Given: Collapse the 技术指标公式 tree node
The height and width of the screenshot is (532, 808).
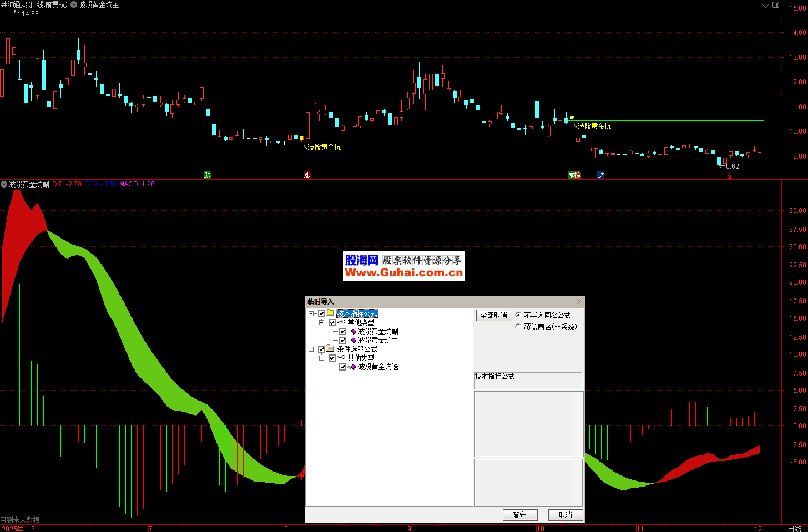Looking at the screenshot, I should pyautogui.click(x=311, y=314).
